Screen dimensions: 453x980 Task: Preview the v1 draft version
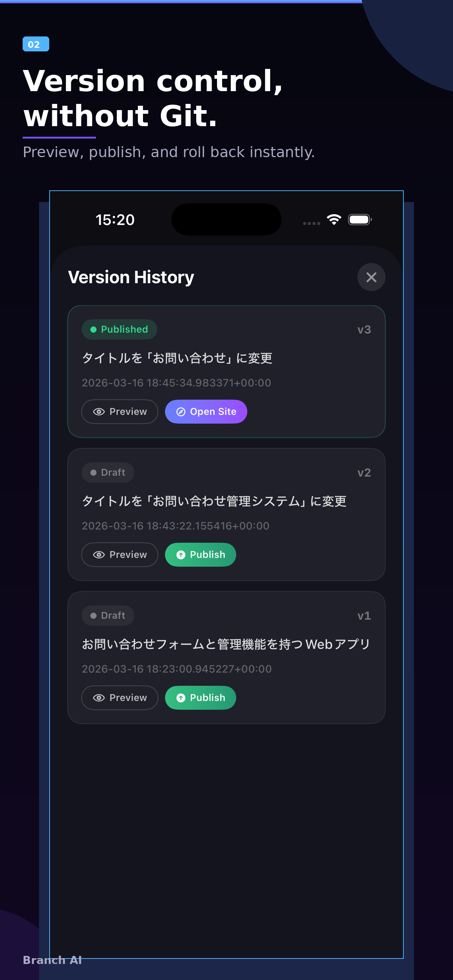(x=120, y=698)
